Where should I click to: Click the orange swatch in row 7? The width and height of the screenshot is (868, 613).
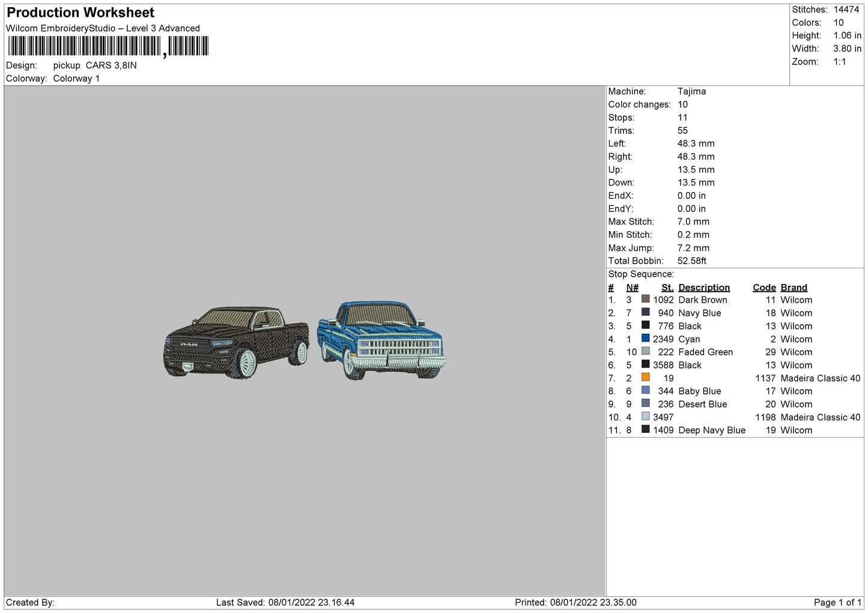coord(646,377)
